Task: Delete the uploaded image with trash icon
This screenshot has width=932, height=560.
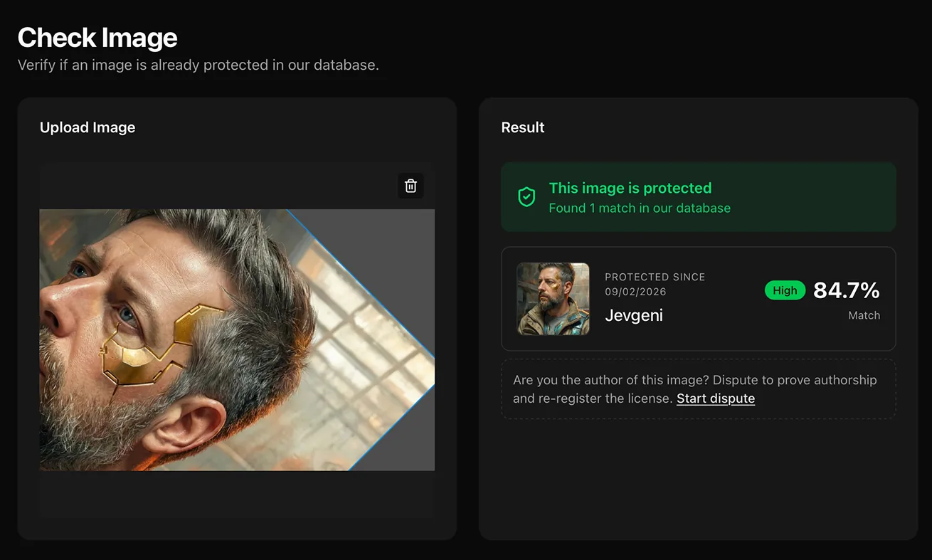Action: coord(411,186)
